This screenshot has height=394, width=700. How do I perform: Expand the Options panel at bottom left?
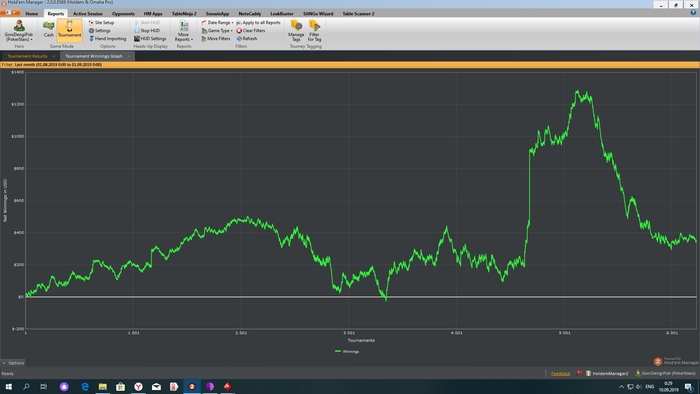point(13,363)
